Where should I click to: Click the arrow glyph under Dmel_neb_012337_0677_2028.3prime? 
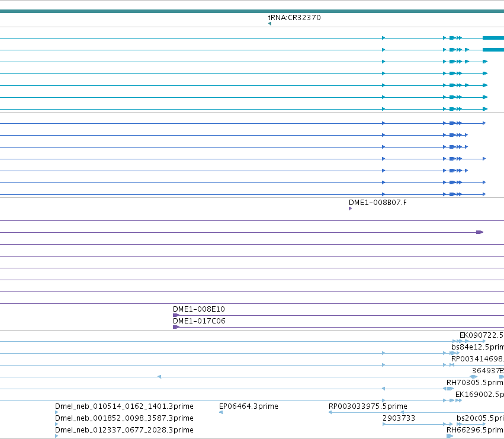[57, 436]
